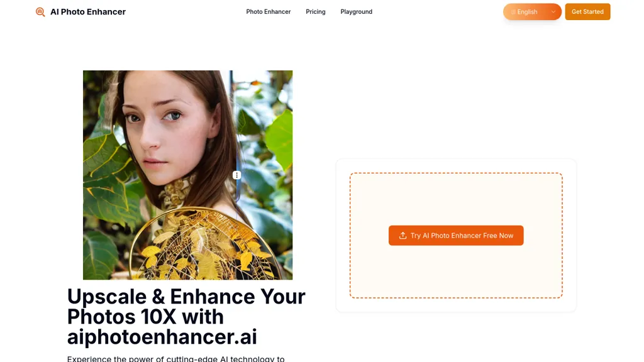The width and height of the screenshot is (644, 362).
Task: Click the Experience the power description text
Action: coord(176,358)
